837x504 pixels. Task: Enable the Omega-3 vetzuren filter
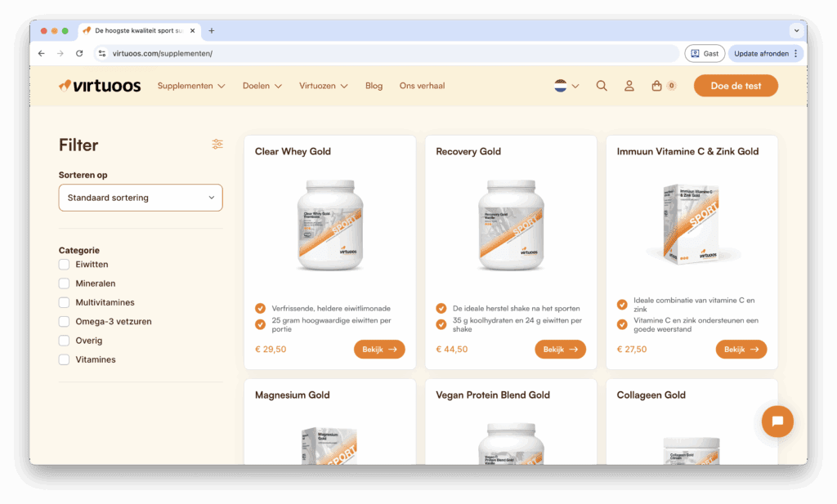(64, 321)
